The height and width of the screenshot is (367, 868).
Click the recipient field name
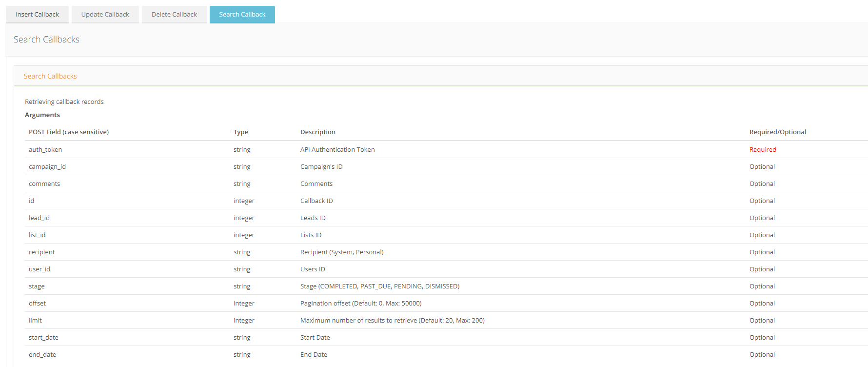(42, 252)
